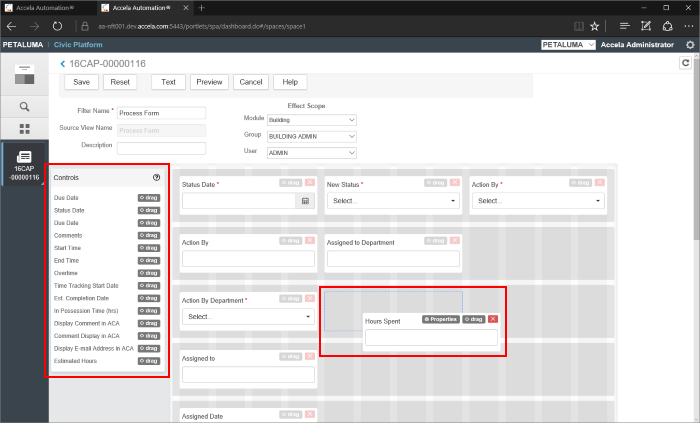The height and width of the screenshot is (423, 700).
Task: Click the grid launchpad icon in sidebar
Action: click(24, 129)
